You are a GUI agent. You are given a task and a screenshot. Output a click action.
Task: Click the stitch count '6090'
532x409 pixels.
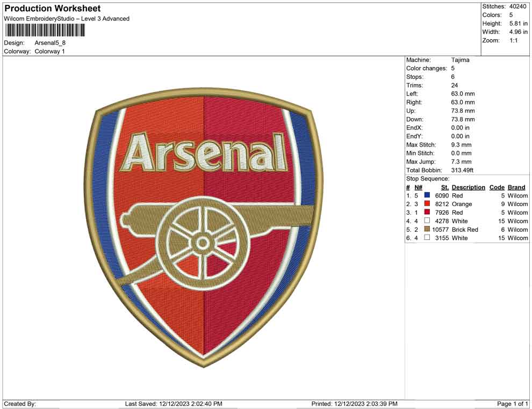click(x=442, y=195)
